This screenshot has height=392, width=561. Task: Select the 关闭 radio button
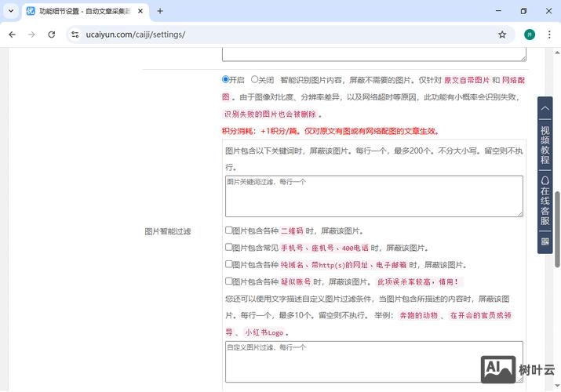(x=254, y=79)
